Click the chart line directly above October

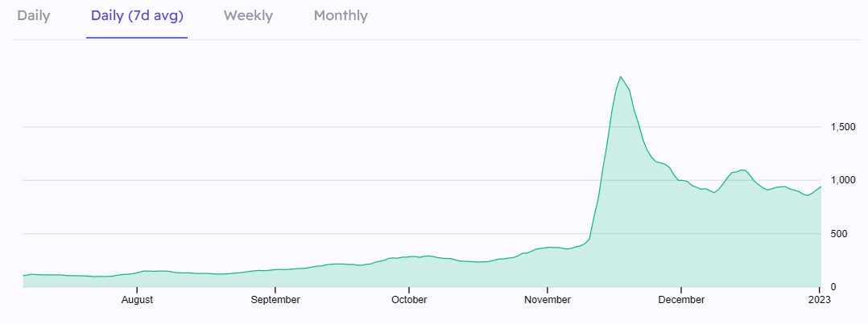coord(409,256)
